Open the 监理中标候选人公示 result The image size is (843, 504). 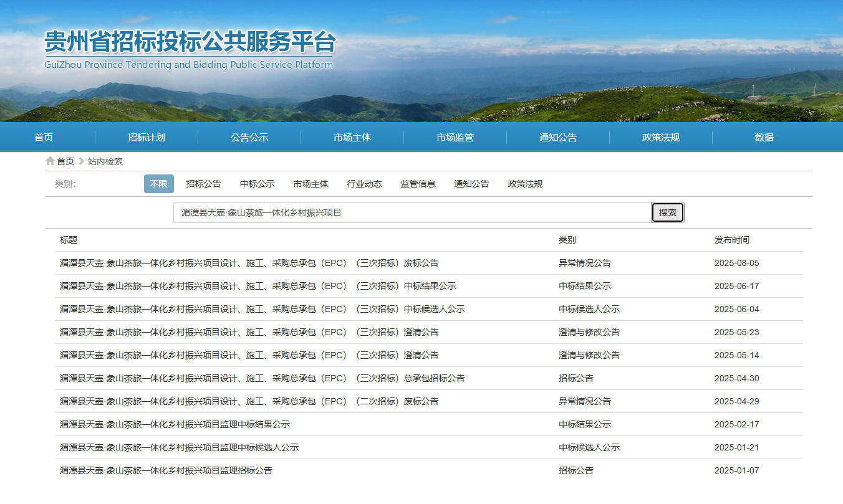coord(180,447)
